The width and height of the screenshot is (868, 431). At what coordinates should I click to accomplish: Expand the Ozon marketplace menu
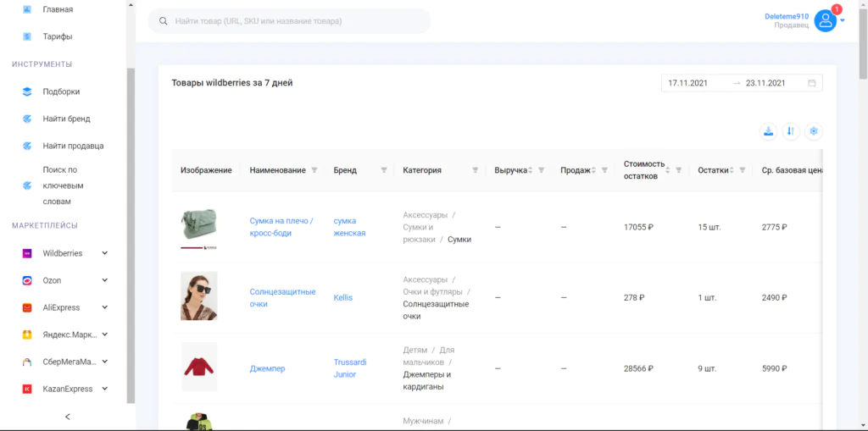[105, 280]
